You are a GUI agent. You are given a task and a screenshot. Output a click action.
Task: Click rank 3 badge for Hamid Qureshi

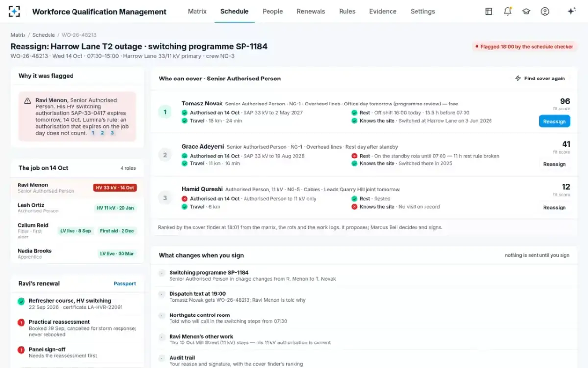pyautogui.click(x=165, y=198)
